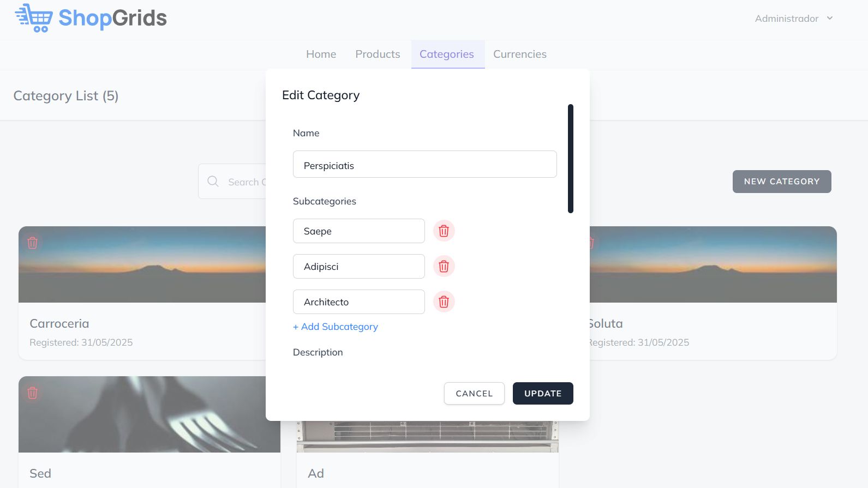This screenshot has height=488, width=868.
Task: Delete the Saepe subcategory
Action: 444,231
